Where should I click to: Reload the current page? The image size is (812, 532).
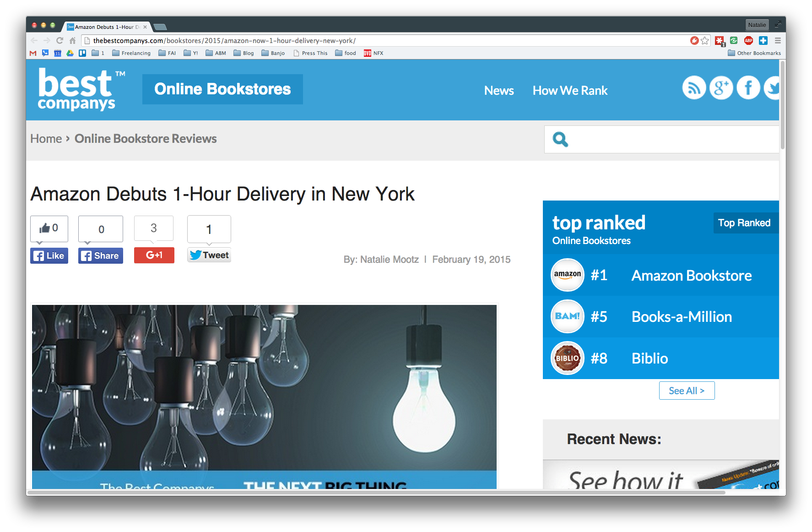pos(60,41)
